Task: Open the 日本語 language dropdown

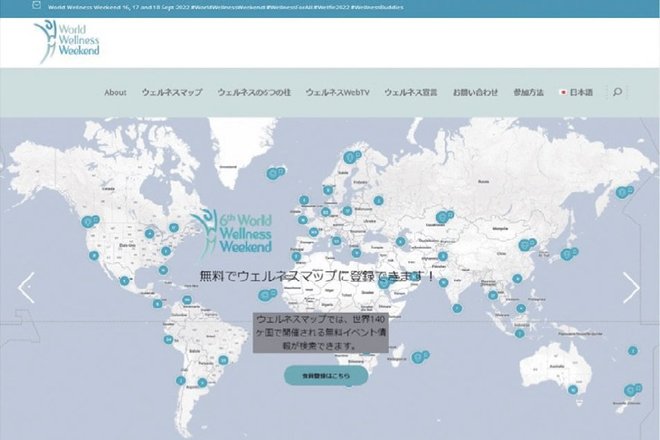Action: (x=576, y=93)
